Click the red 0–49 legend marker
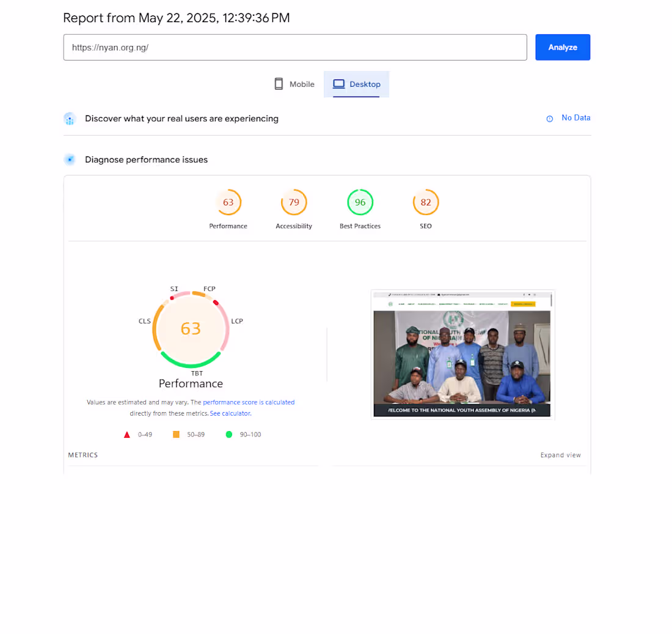Screen dimensions: 672x634 coord(127,434)
